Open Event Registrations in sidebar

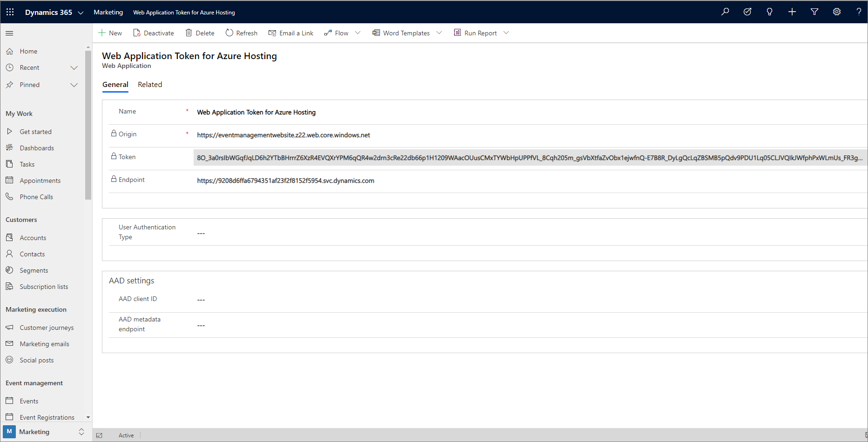click(x=47, y=417)
